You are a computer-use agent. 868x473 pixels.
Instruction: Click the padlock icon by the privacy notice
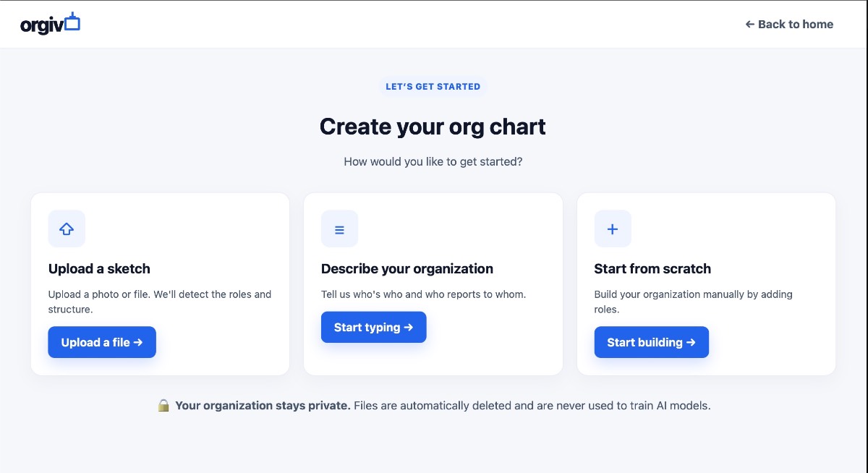(x=164, y=406)
